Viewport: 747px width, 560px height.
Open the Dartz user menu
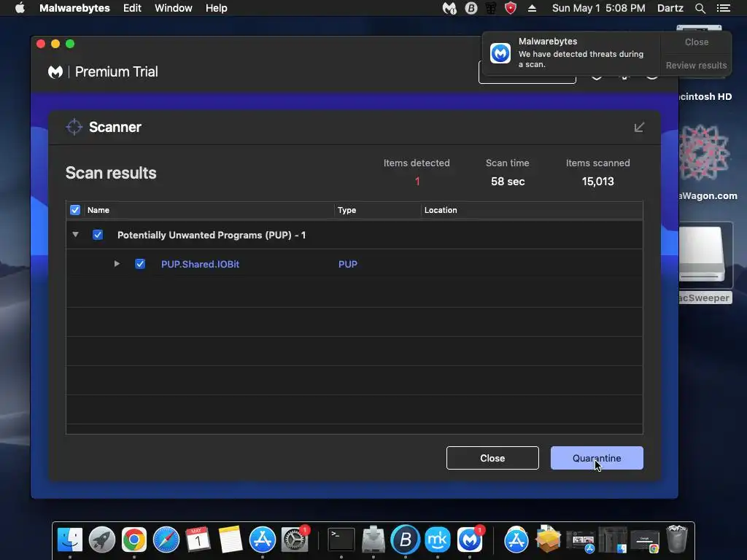click(670, 8)
